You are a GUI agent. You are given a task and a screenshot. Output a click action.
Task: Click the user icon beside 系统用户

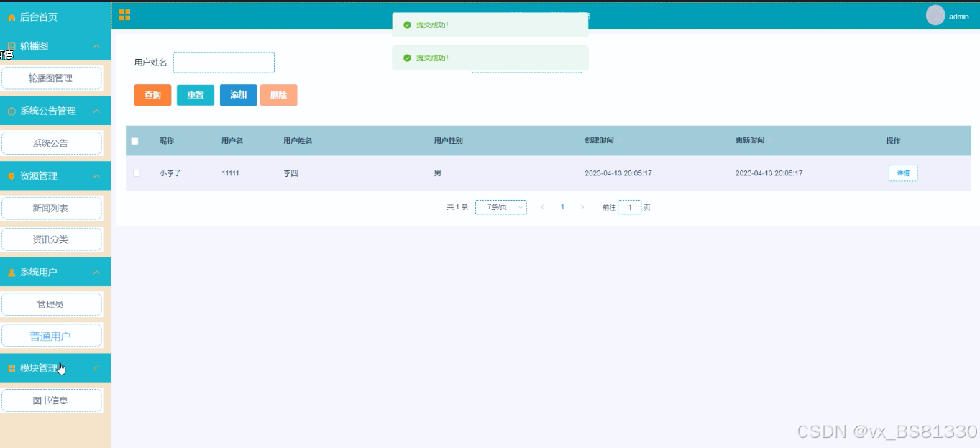12,273
